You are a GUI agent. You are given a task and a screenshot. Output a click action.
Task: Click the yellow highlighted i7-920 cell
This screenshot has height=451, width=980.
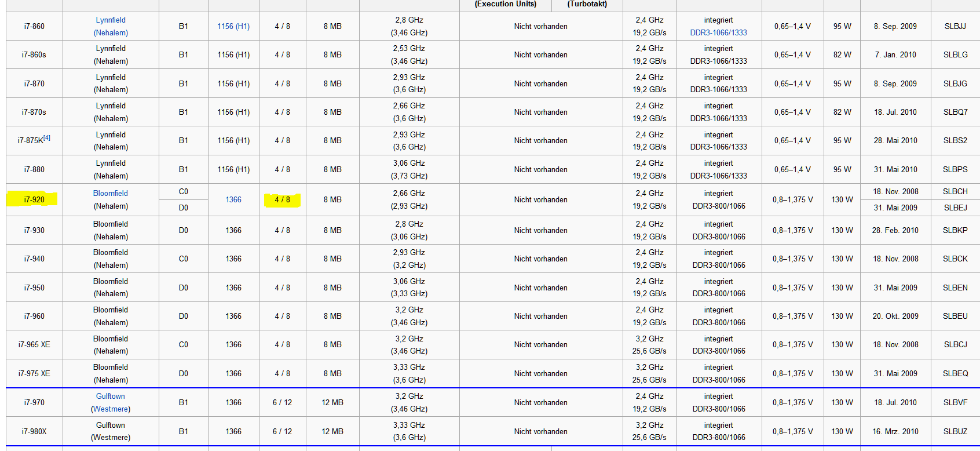tap(34, 200)
